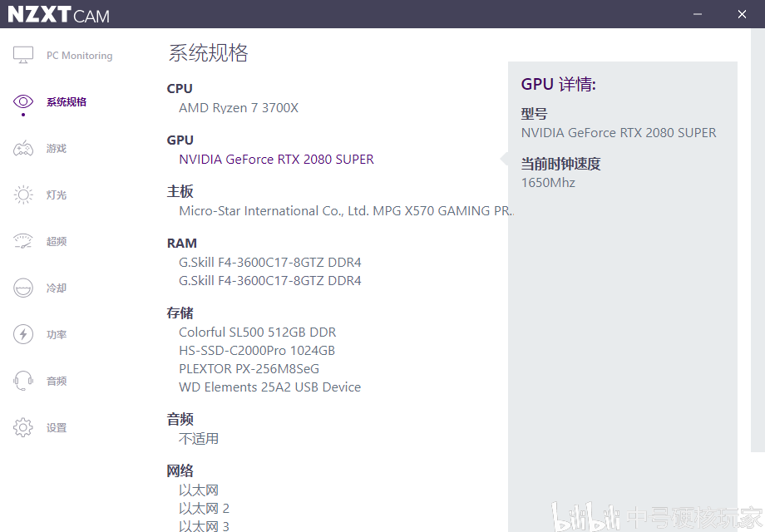Select the first G.Skill F4-3600C17-8GTZ RAM entry
765x532 pixels.
pyautogui.click(x=269, y=263)
